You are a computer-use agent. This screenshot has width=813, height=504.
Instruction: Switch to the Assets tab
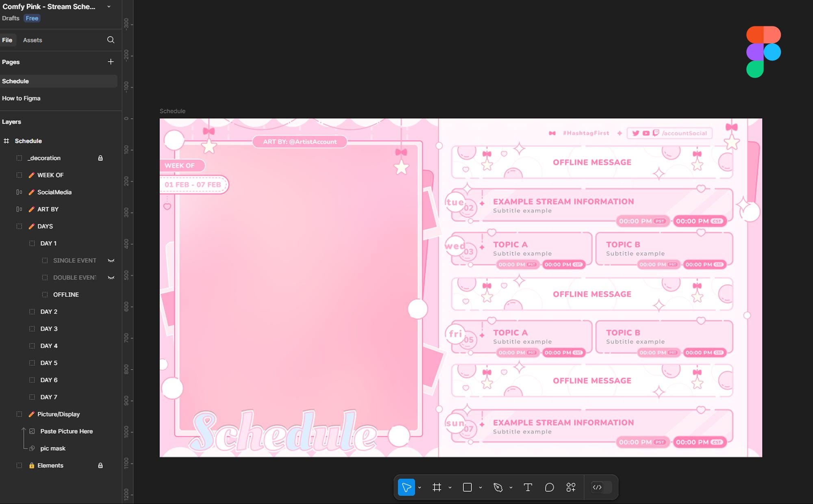(33, 40)
